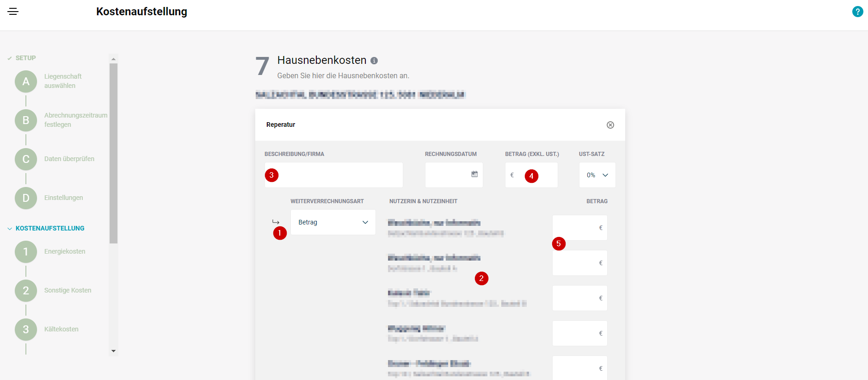868x380 pixels.
Task: Close the Reperatur card with X icon
Action: pyautogui.click(x=610, y=125)
